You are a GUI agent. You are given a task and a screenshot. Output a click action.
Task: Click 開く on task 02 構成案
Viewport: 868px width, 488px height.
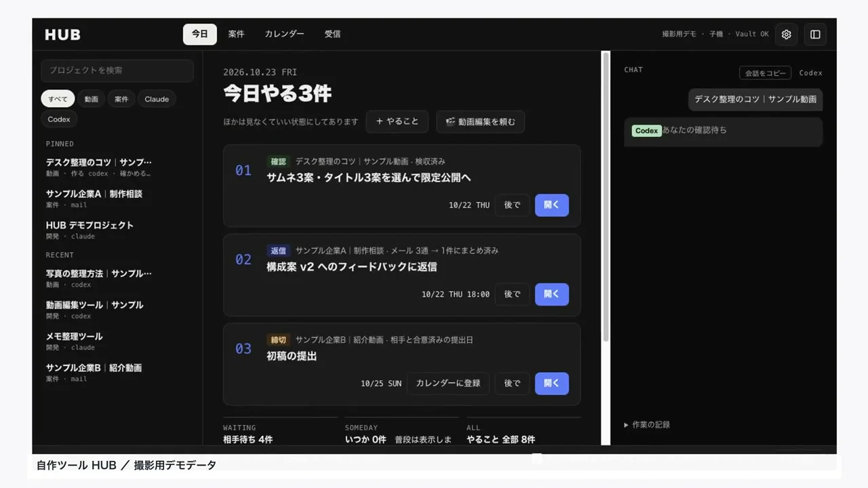coord(552,294)
